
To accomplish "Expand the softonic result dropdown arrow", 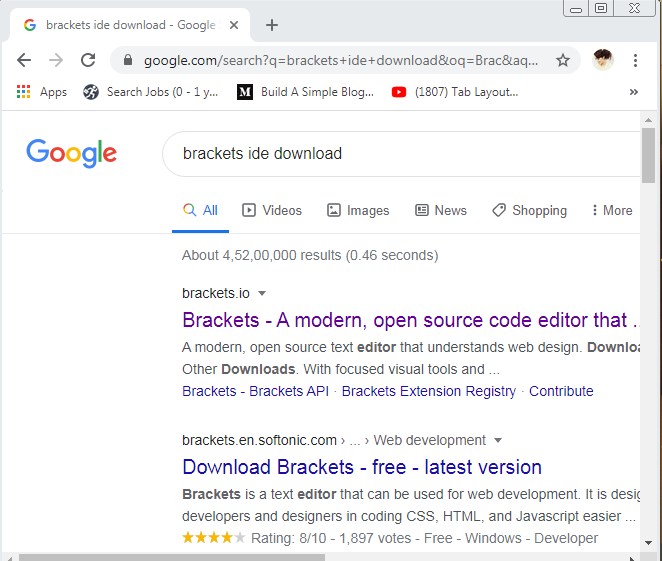I will pyautogui.click(x=498, y=440).
